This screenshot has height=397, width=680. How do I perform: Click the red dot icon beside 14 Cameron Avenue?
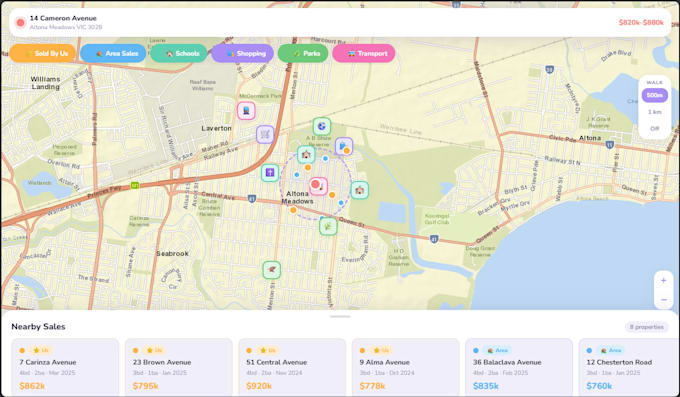click(x=20, y=23)
